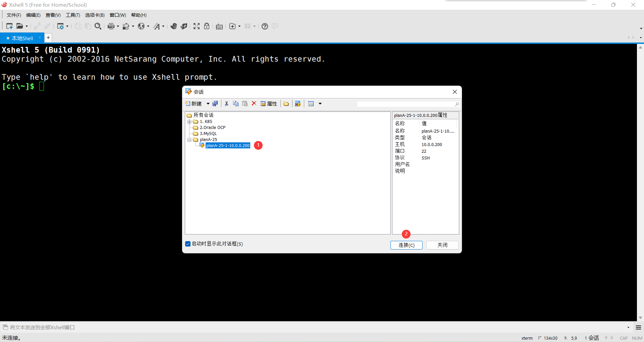Click the shortcut/lock session icon in dialog toolbar

(x=298, y=104)
